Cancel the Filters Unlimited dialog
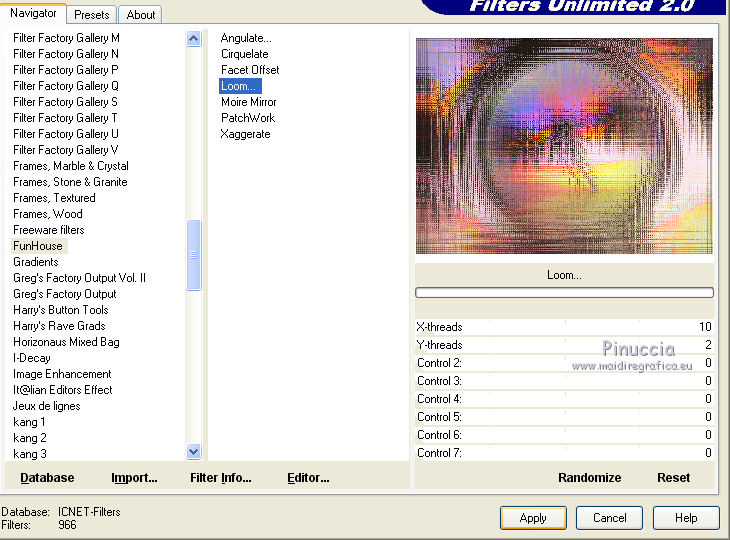Viewport: 730px width, 540px height. click(x=609, y=518)
